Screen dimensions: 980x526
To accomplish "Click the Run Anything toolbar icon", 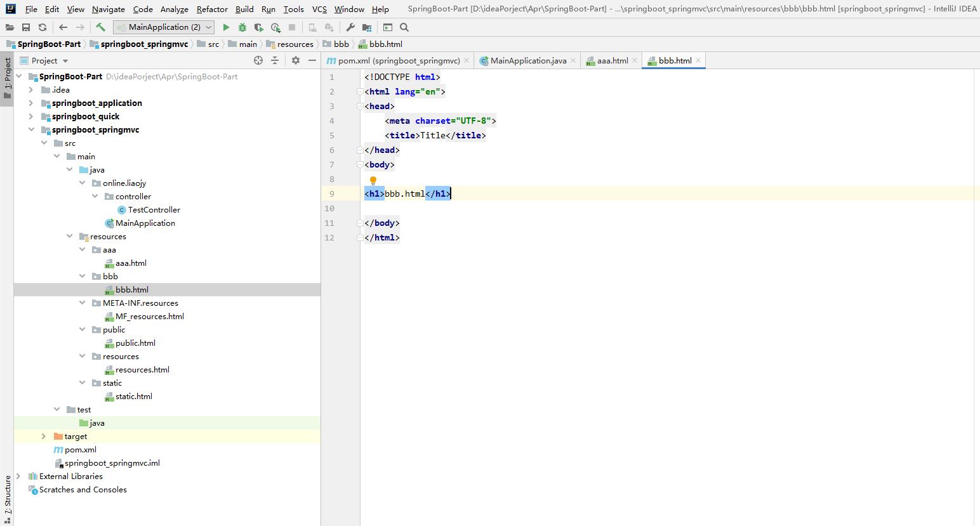I will click(x=388, y=27).
